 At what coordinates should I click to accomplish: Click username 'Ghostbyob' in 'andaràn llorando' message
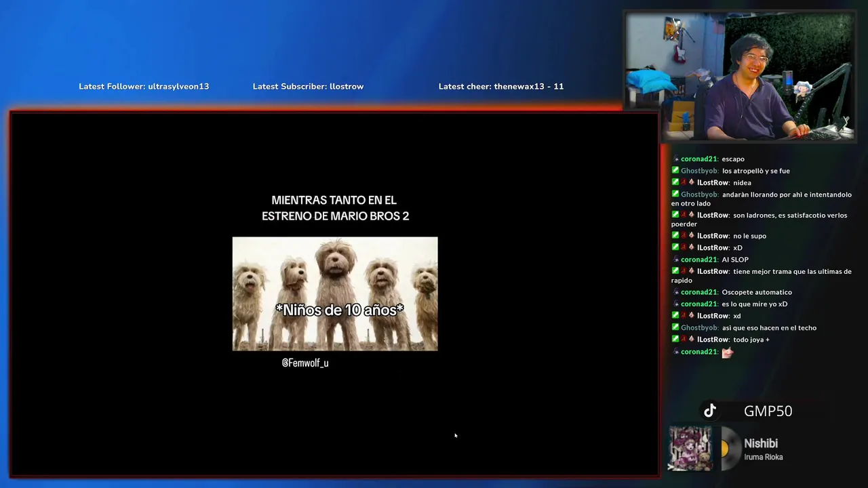coord(700,195)
